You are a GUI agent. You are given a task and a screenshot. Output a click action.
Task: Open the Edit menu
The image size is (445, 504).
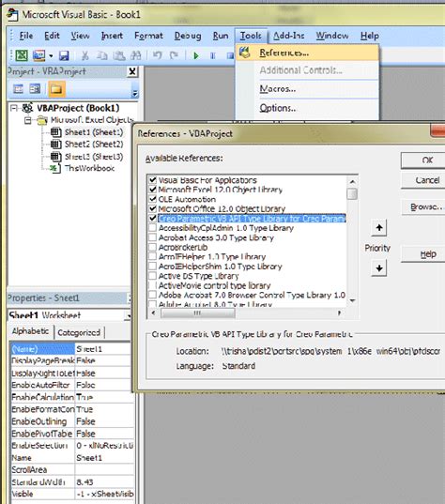point(52,36)
